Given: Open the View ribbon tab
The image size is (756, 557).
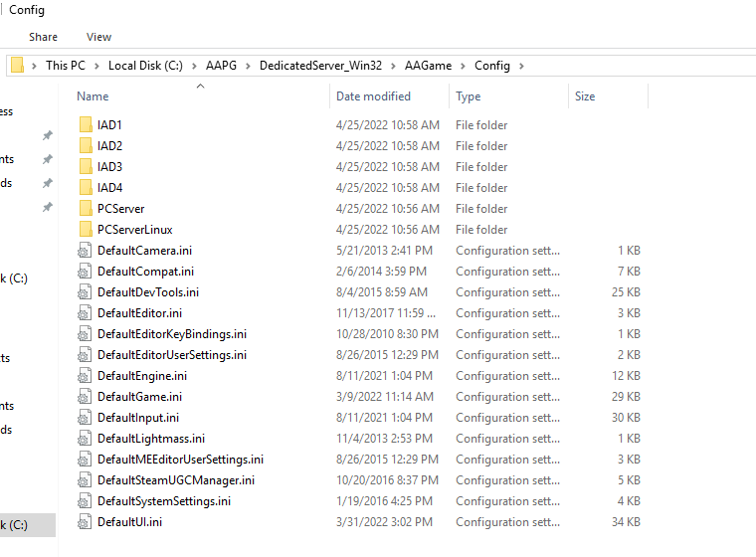Looking at the screenshot, I should pos(98,37).
